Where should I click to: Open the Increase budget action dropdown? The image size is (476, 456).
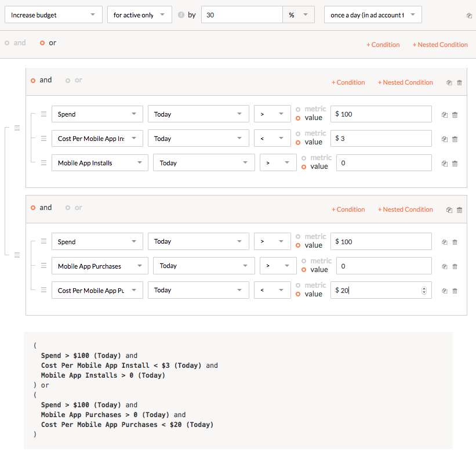pyautogui.click(x=53, y=15)
